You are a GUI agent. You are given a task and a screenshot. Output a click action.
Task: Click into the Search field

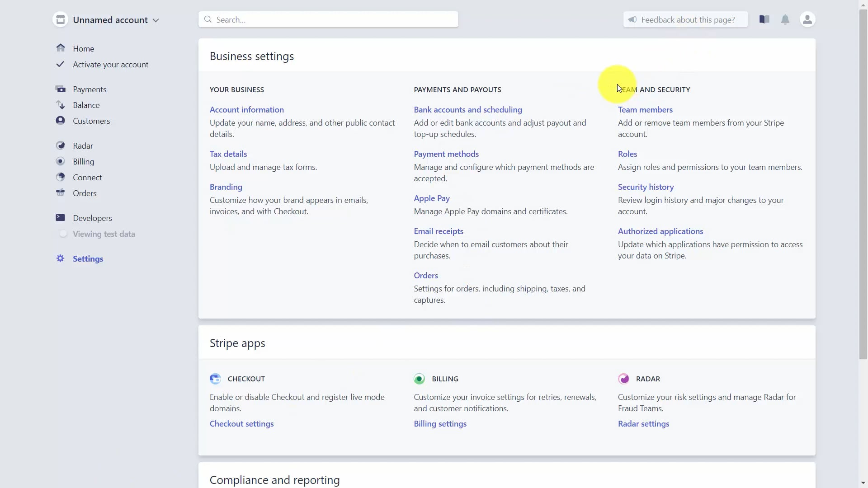(x=329, y=19)
